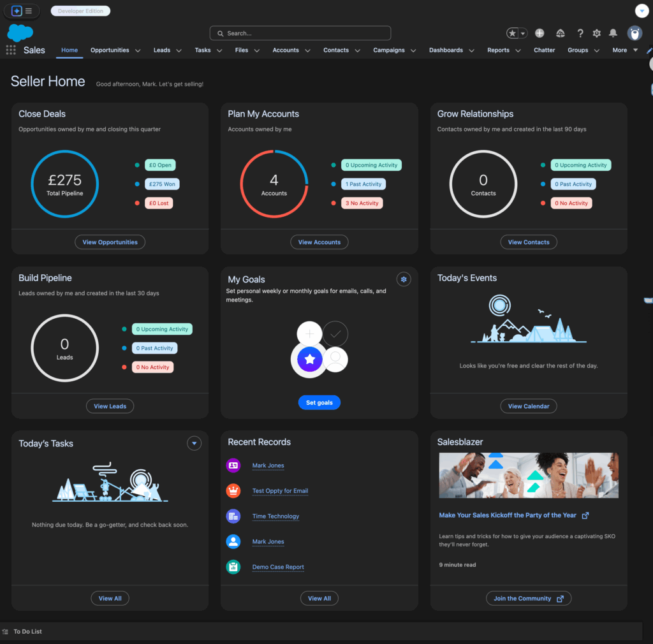Click the opportunity crown icon for Test Oppty
653x644 pixels.
(x=233, y=490)
